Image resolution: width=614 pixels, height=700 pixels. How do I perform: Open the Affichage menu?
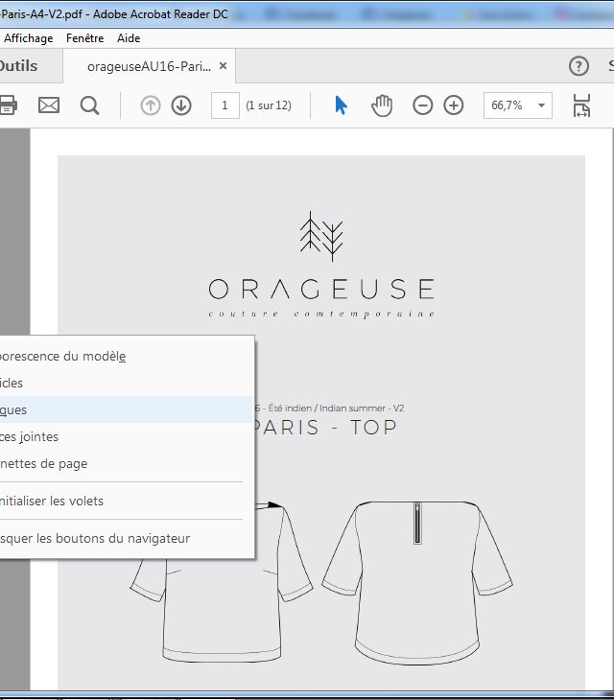[x=28, y=38]
